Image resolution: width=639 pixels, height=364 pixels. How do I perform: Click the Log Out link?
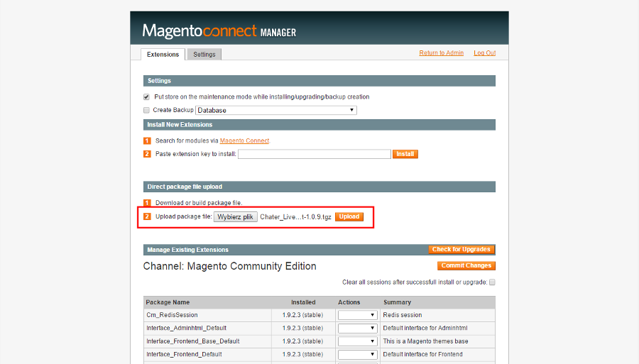(x=484, y=53)
